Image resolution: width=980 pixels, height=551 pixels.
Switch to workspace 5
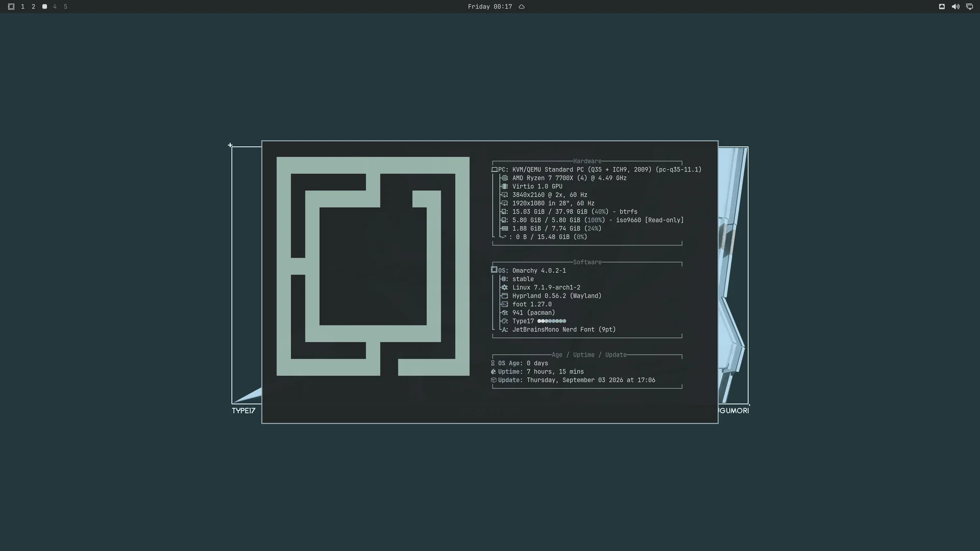65,7
